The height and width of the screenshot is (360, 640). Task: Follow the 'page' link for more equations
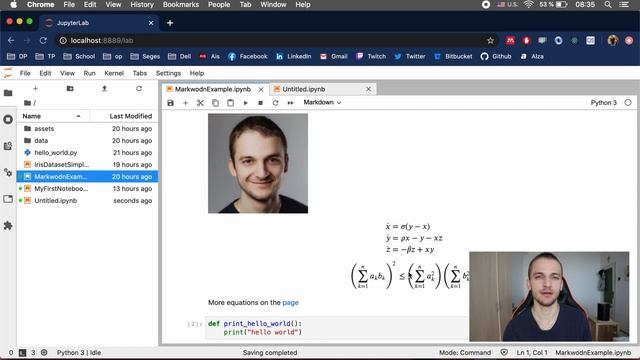click(291, 303)
